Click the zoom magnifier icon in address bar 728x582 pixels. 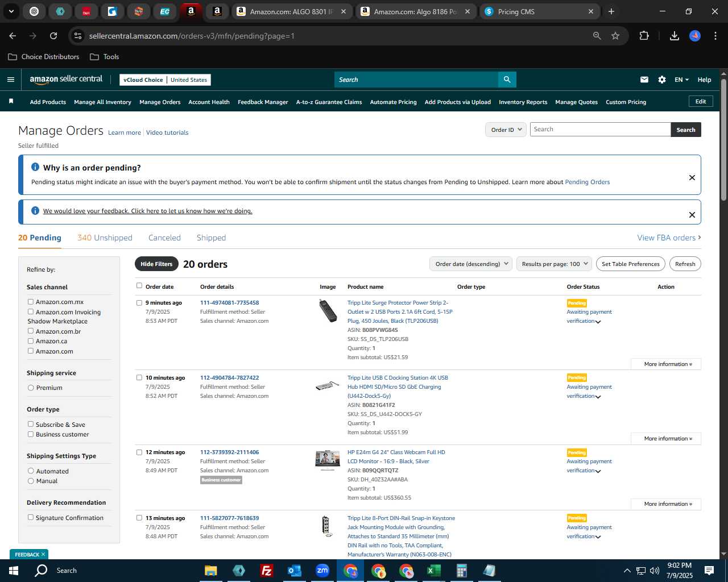(x=597, y=36)
